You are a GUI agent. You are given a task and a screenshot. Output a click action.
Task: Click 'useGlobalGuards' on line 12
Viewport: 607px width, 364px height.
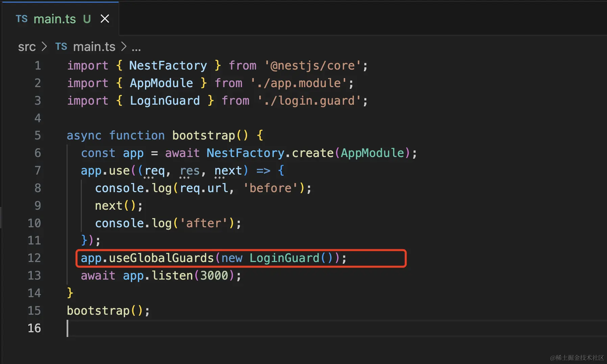point(161,258)
